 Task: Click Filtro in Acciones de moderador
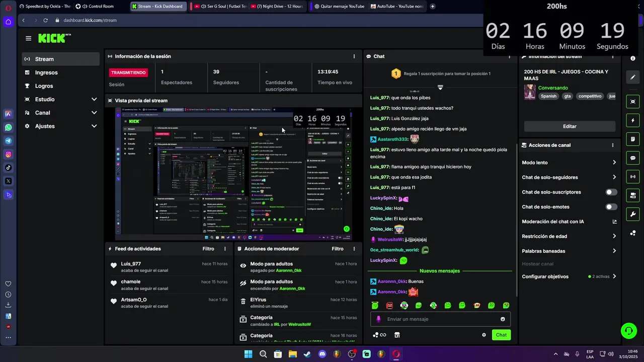[x=338, y=249]
